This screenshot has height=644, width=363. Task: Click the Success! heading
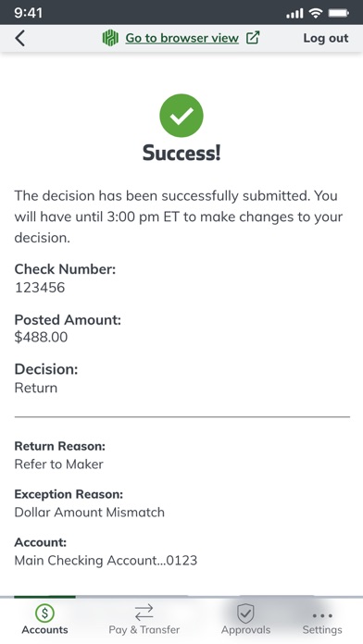point(181,153)
